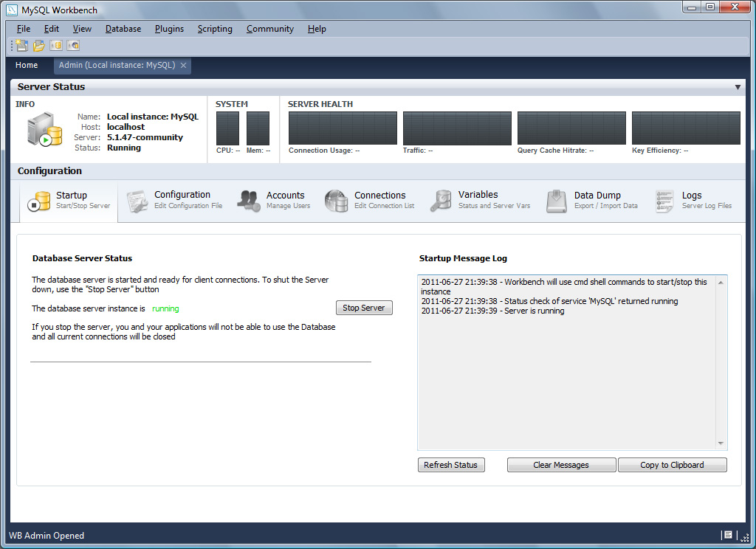This screenshot has height=549, width=756.
Task: Click the Stop Server button
Action: click(x=364, y=308)
